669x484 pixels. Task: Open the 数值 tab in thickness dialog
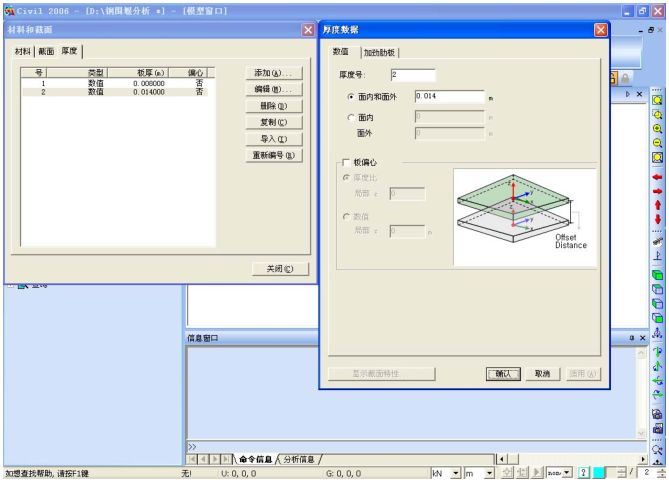pos(341,52)
